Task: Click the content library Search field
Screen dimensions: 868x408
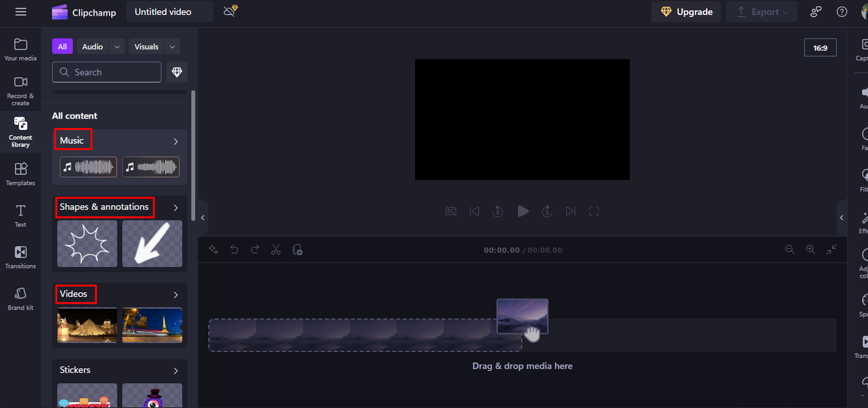Action: (106, 72)
